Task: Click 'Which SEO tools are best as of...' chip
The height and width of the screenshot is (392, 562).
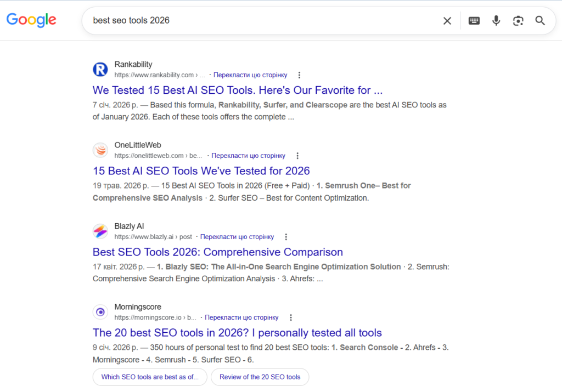Action: coord(150,377)
